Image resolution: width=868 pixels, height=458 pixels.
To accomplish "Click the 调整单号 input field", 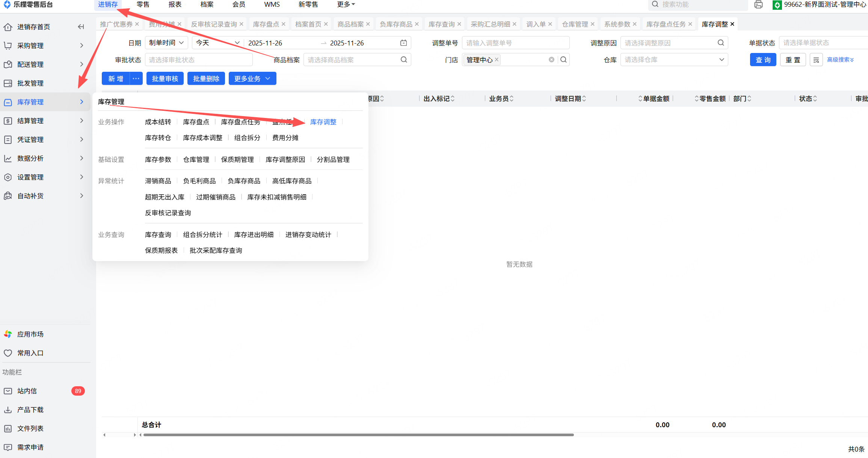I will tap(515, 43).
